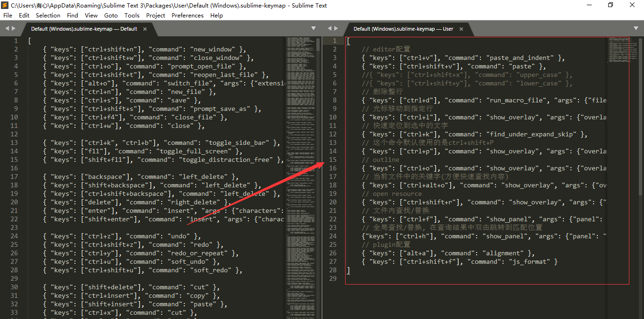Screen dimensions: 644x319
Task: Close the User keymap tab
Action: (462, 29)
